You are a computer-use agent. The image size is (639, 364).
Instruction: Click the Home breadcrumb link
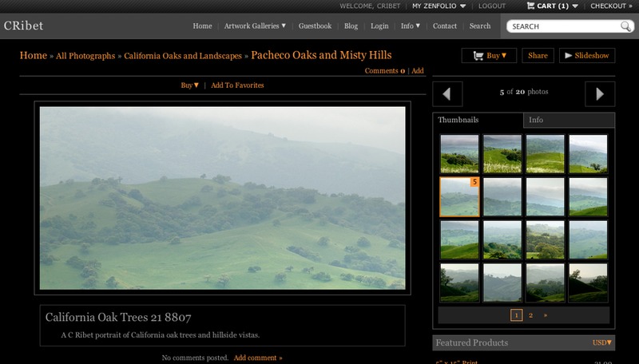tap(34, 55)
